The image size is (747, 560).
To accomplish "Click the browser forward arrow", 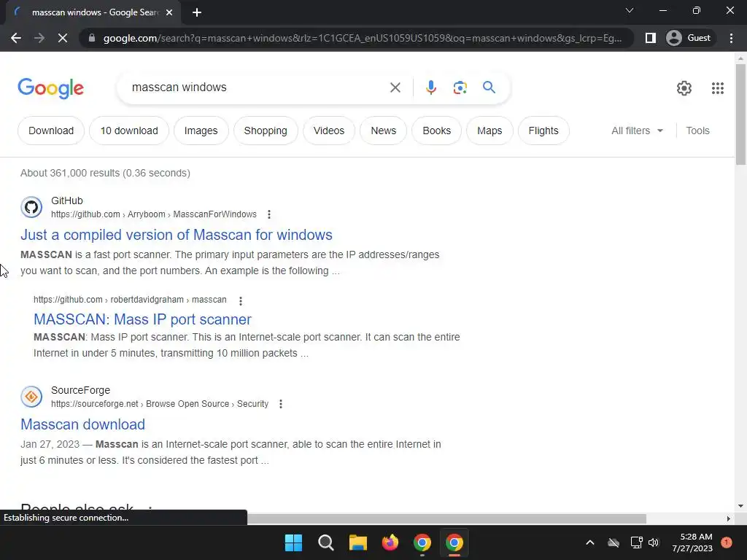I will (39, 38).
